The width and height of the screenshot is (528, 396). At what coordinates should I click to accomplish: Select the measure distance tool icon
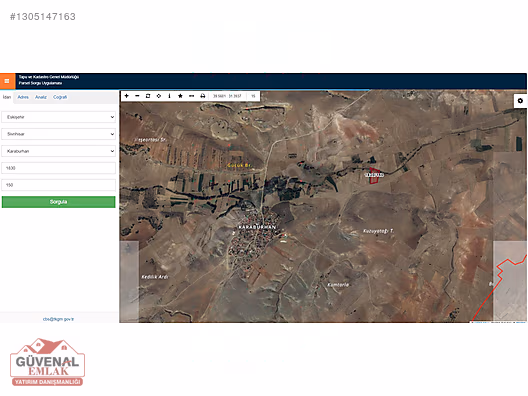coord(191,96)
